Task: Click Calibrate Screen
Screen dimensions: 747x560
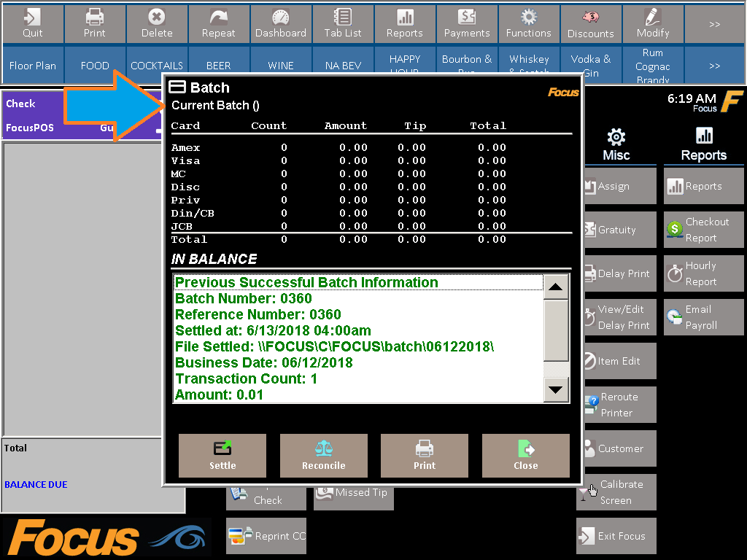Action: pos(616,492)
